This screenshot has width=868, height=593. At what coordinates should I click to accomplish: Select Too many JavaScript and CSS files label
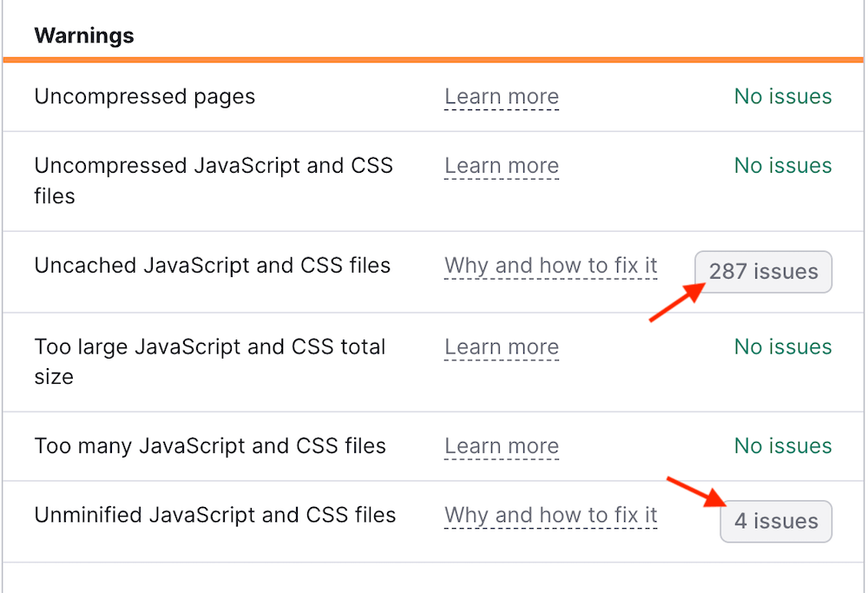(210, 446)
